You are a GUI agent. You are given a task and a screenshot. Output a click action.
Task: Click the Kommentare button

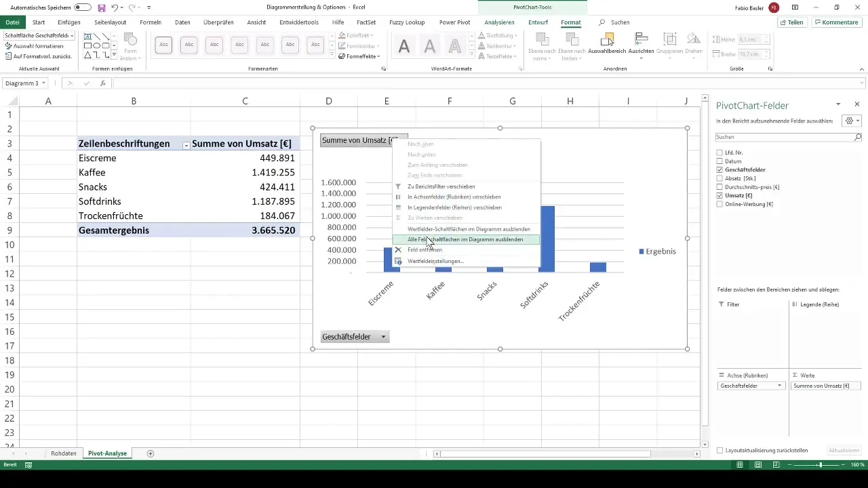837,22
